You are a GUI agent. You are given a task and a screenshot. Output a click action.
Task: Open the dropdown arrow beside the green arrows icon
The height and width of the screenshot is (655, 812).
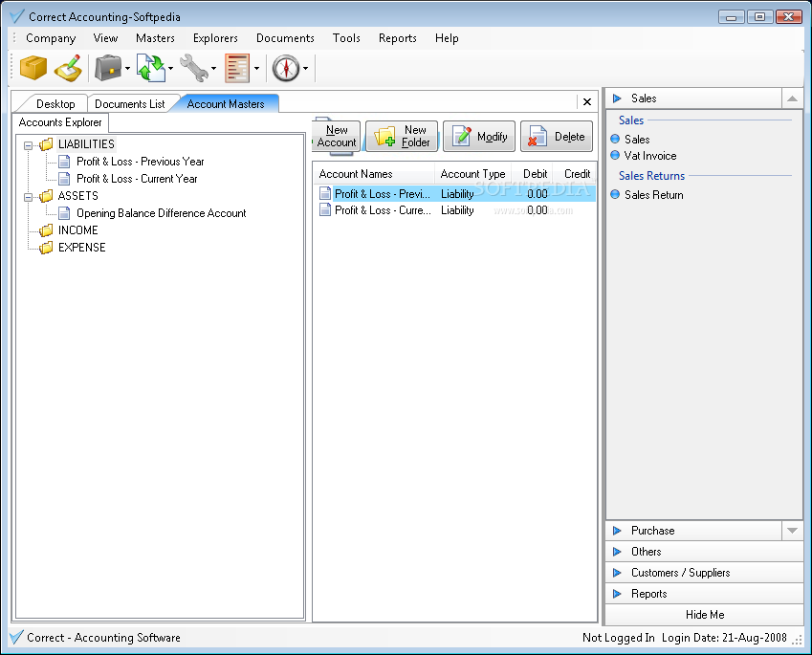(170, 68)
